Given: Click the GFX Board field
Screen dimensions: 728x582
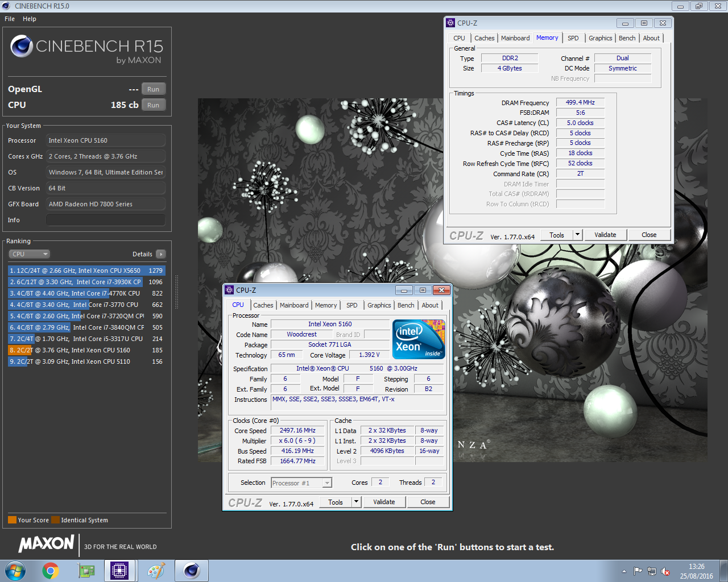Looking at the screenshot, I should tap(106, 204).
